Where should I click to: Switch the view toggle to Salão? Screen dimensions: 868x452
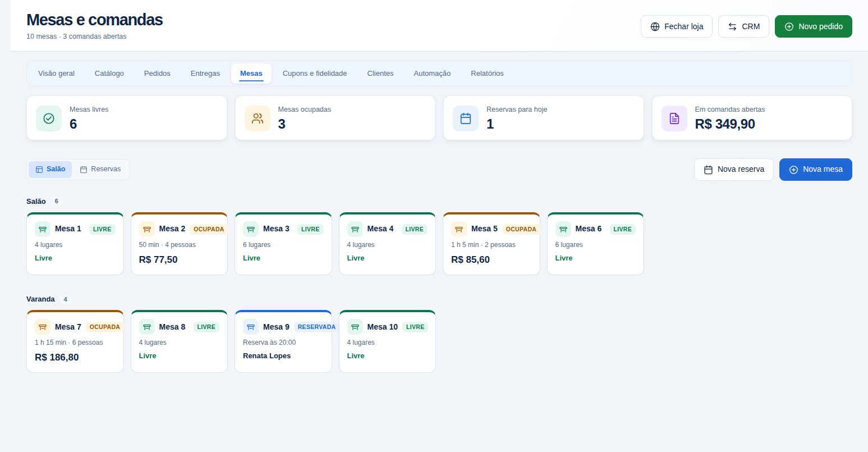click(50, 169)
